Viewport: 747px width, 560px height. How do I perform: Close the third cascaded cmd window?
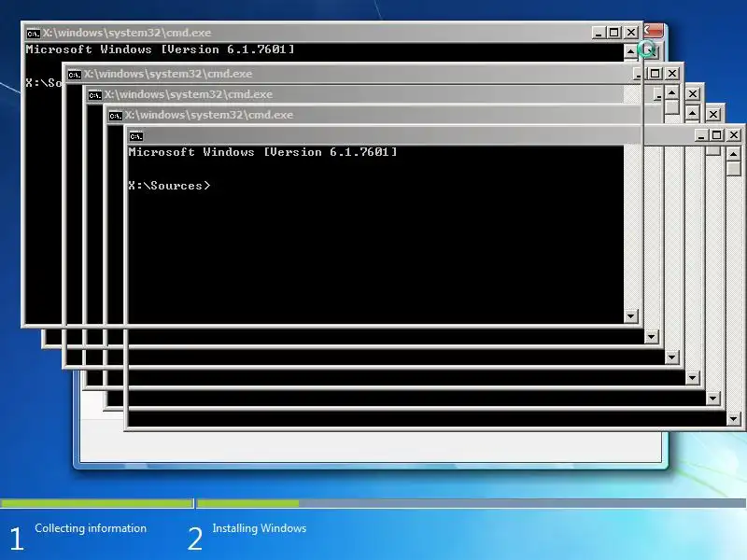tap(692, 94)
